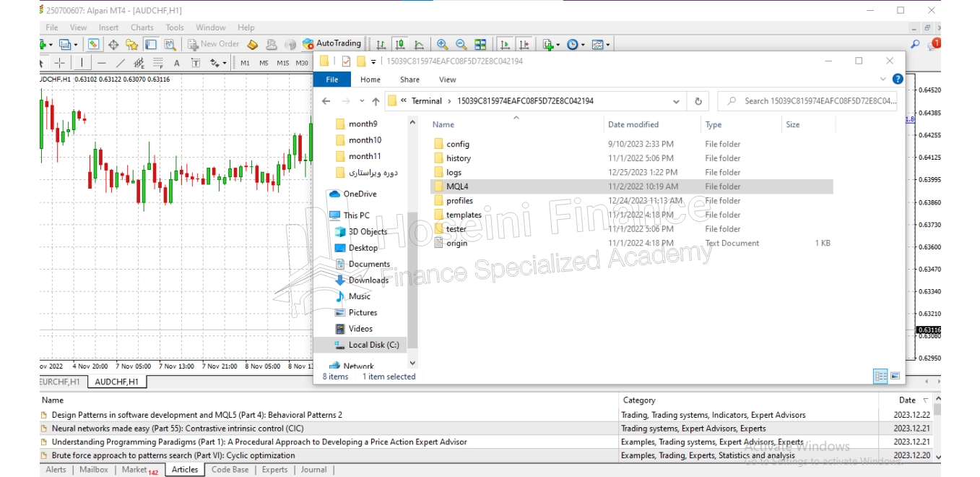Draw a horizontal line

101,63
